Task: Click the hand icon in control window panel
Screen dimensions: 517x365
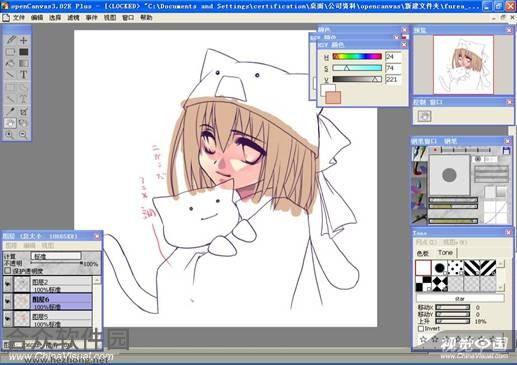Action: (424, 116)
